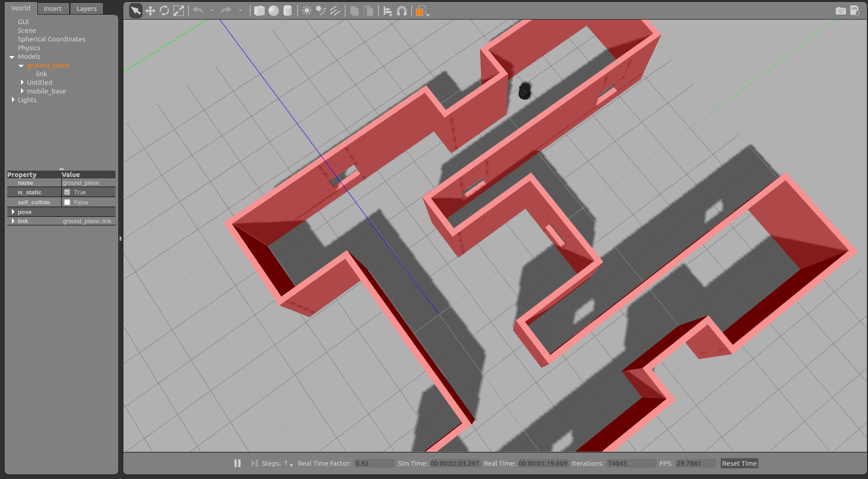The image size is (868, 479).
Task: Choose the selection mode arrow tool
Action: tap(136, 11)
